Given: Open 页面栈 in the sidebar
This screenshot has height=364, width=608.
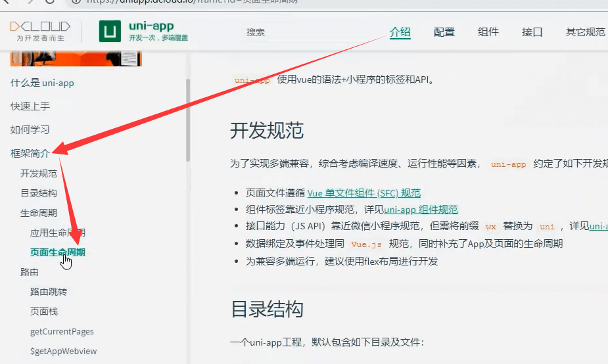Looking at the screenshot, I should pos(44,311).
